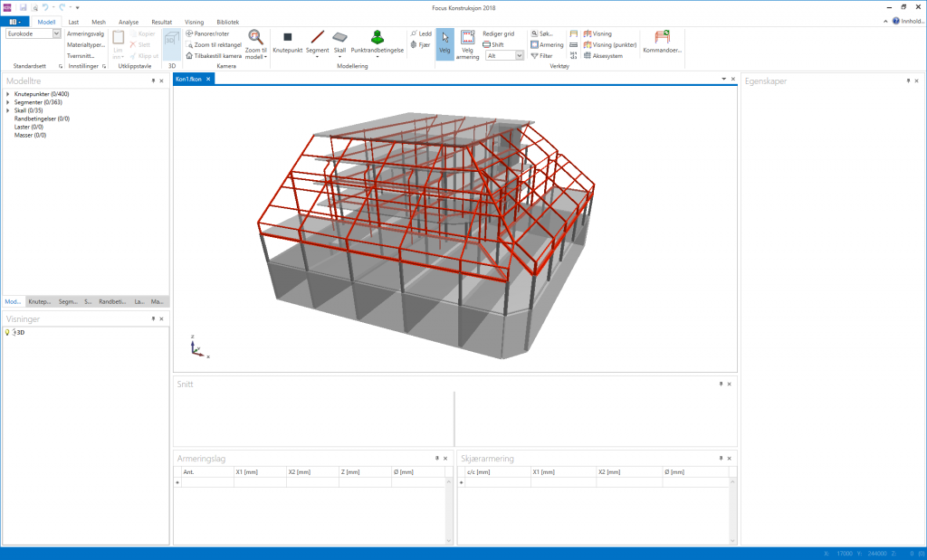Activate Zoom til rektangel tool
927x560 pixels.
click(x=214, y=45)
